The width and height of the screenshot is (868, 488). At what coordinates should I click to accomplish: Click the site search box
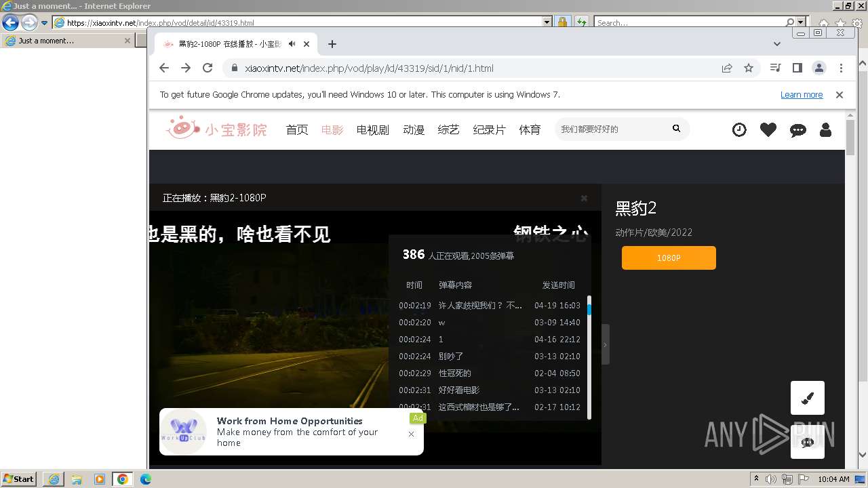tap(610, 129)
